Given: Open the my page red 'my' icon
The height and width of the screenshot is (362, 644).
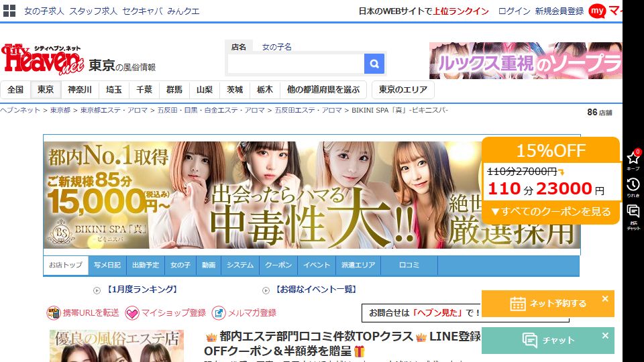Looking at the screenshot, I should click(x=597, y=11).
